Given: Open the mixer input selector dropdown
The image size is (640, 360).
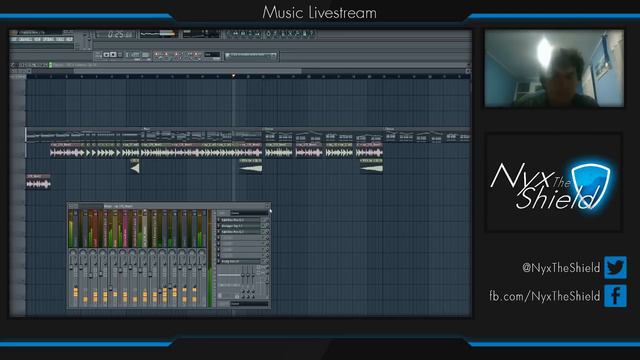Looking at the screenshot, I should [x=248, y=213].
